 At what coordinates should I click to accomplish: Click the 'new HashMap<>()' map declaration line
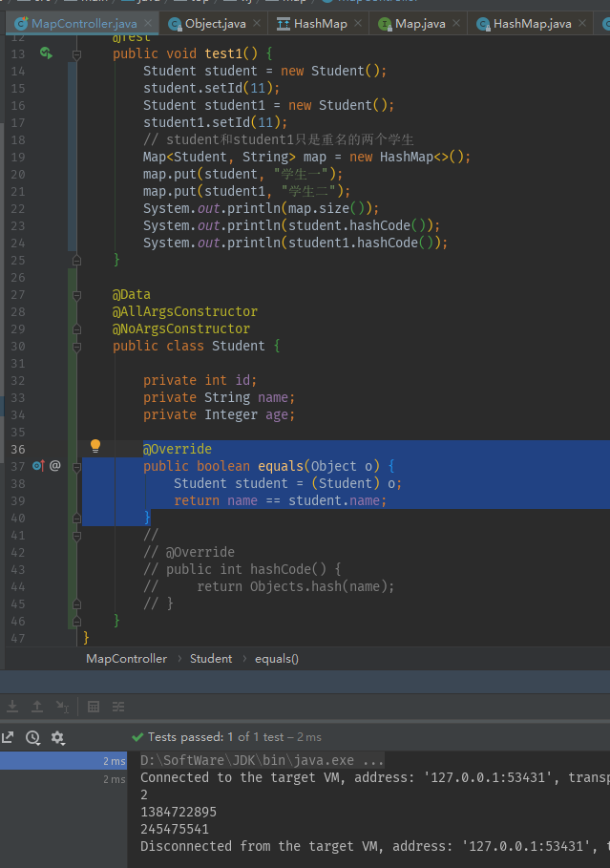(x=306, y=157)
